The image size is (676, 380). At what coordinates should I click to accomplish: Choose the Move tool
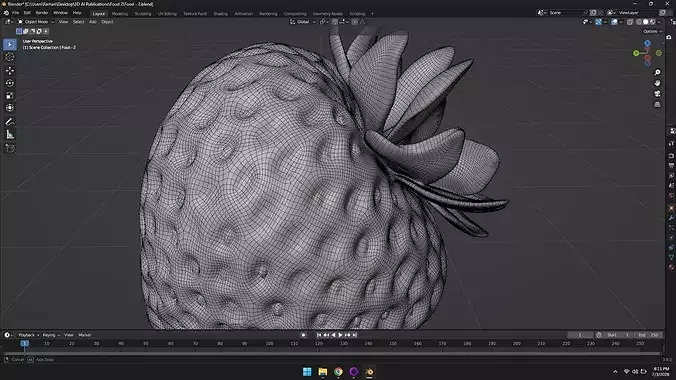pos(10,70)
